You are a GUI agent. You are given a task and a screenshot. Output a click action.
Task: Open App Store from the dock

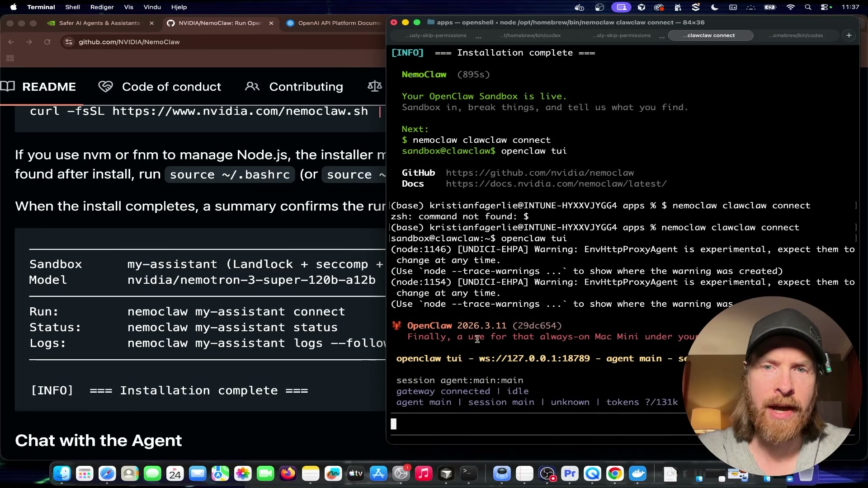[378, 474]
